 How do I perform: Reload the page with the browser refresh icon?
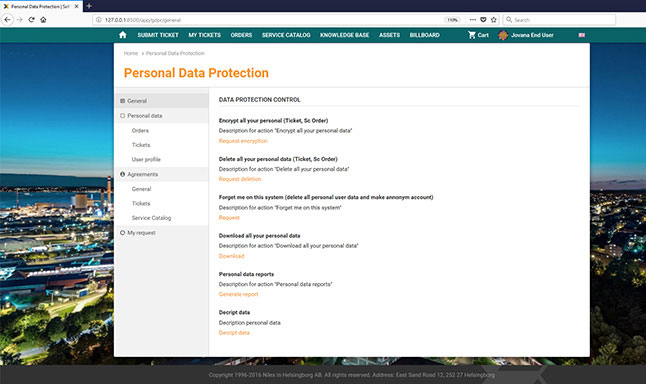[x=31, y=19]
